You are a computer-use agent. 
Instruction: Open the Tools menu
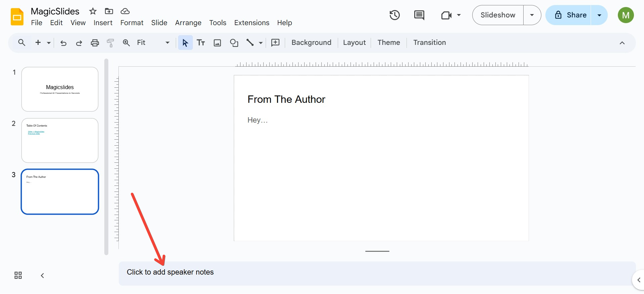218,23
